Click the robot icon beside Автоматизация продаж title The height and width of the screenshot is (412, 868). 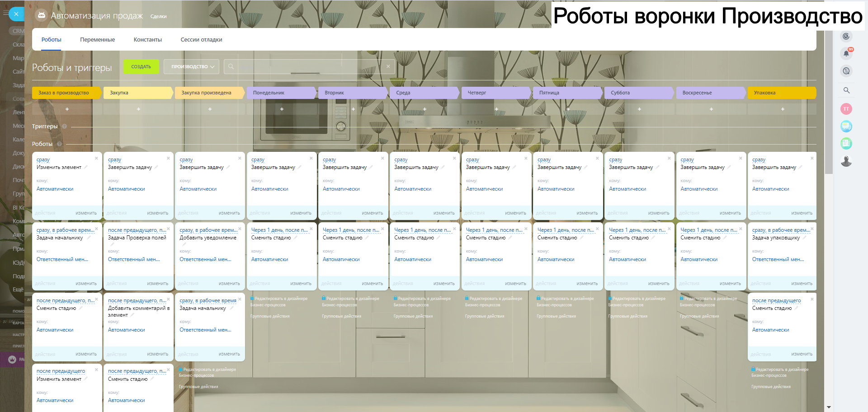(x=41, y=15)
